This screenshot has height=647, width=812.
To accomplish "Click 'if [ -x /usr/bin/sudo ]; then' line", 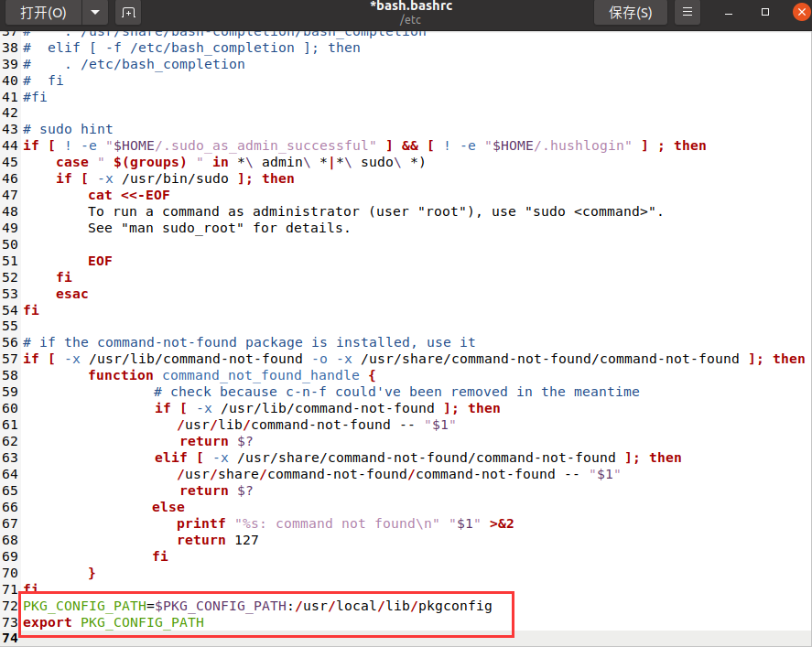I will click(x=175, y=178).
